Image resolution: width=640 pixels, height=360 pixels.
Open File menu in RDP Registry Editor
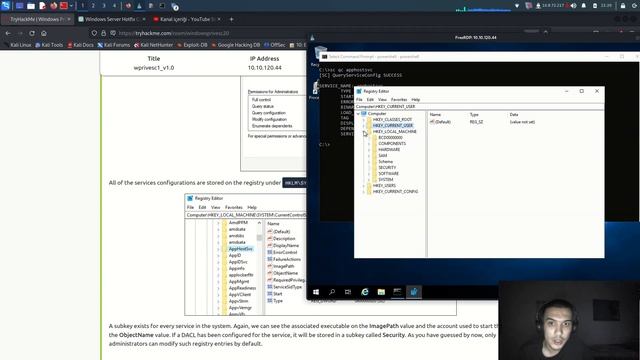tap(359, 100)
